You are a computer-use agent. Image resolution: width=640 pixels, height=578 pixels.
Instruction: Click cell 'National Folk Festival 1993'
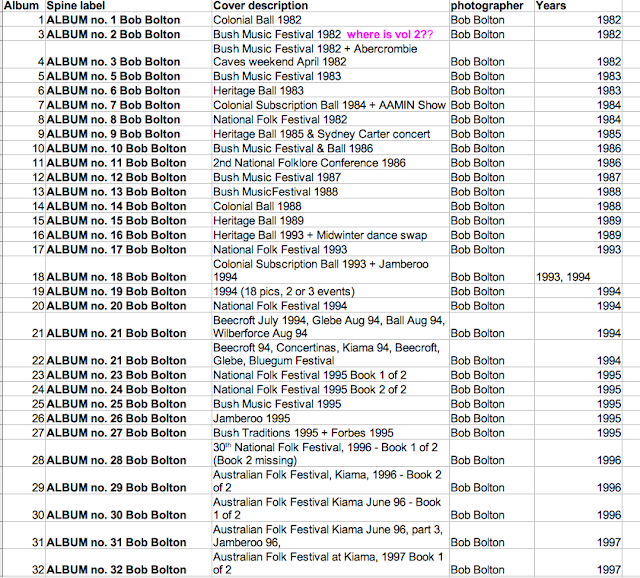point(330,249)
